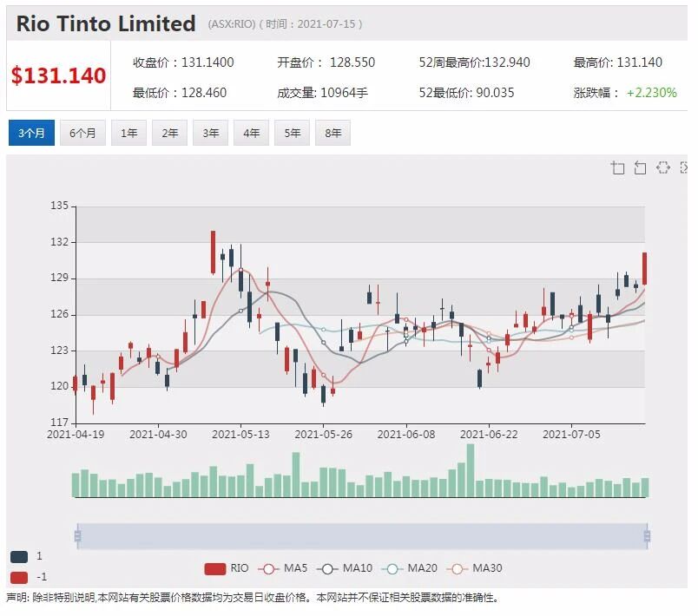The height and width of the screenshot is (616, 698).
Task: Click the data zoom slider bar middle
Action: tap(362, 535)
